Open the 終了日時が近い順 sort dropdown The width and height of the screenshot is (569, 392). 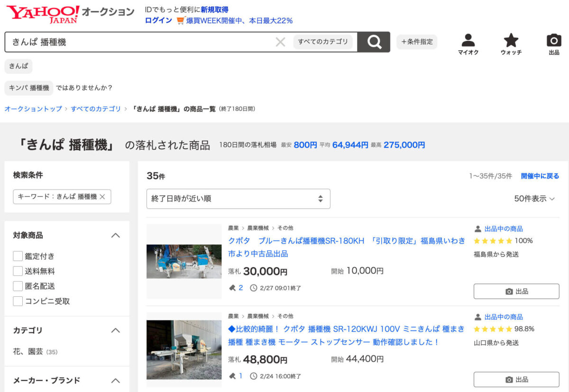[238, 199]
